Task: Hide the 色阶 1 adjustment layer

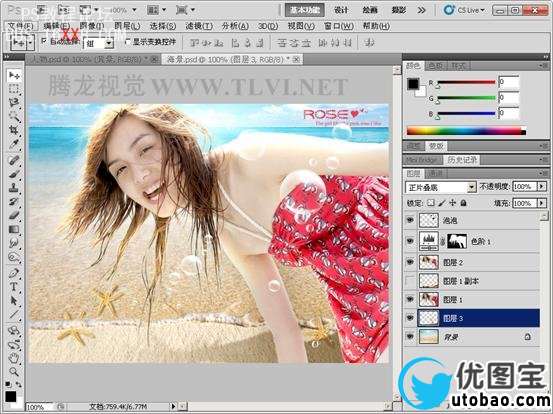Action: 410,241
